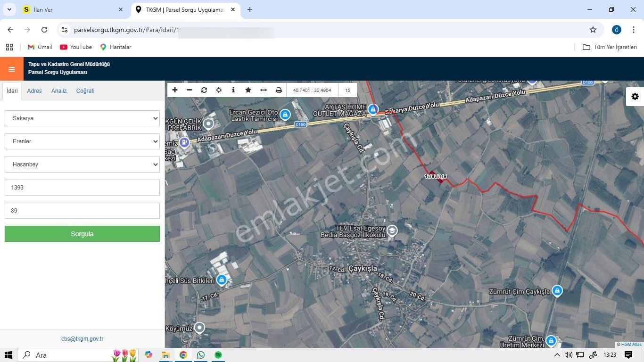Switch to the İlan Ver browser tab
Image resolution: width=644 pixels, height=362 pixels.
pos(73,9)
